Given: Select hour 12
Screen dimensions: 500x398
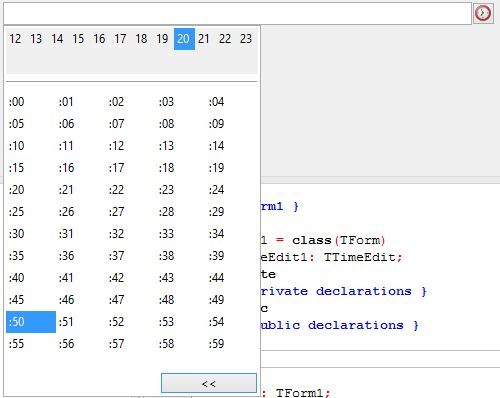Looking at the screenshot, I should point(15,39).
